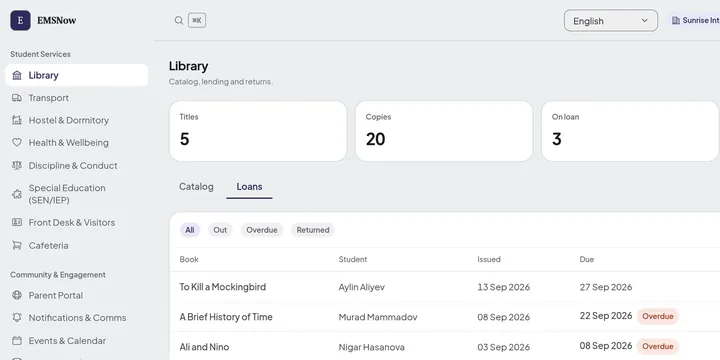Click student Aylin Aliyev
The width and height of the screenshot is (720, 360).
tap(361, 287)
